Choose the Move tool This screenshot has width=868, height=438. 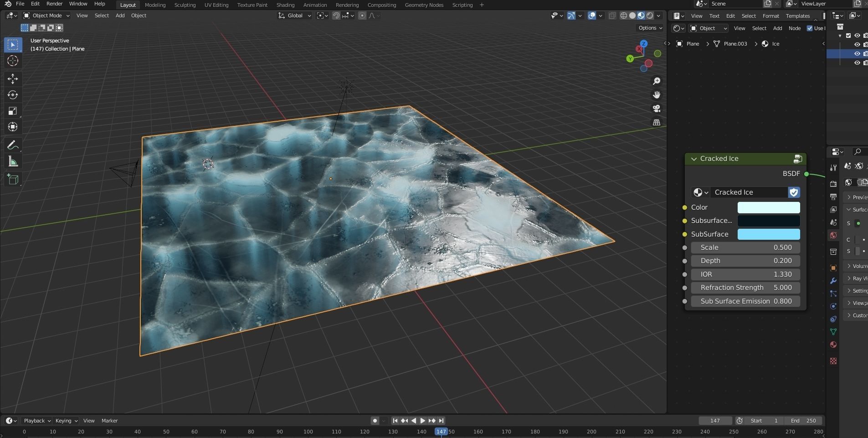tap(13, 79)
